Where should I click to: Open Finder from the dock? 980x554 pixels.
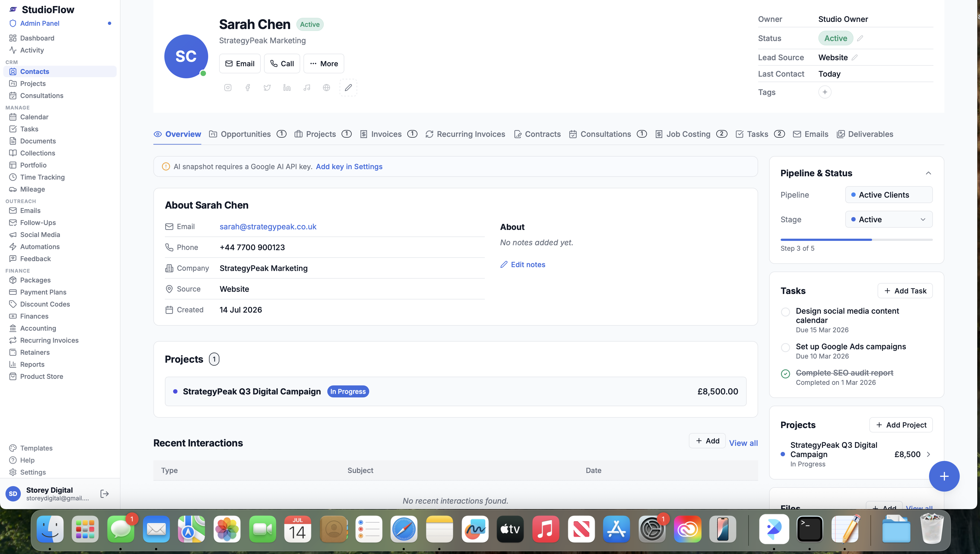(x=50, y=529)
